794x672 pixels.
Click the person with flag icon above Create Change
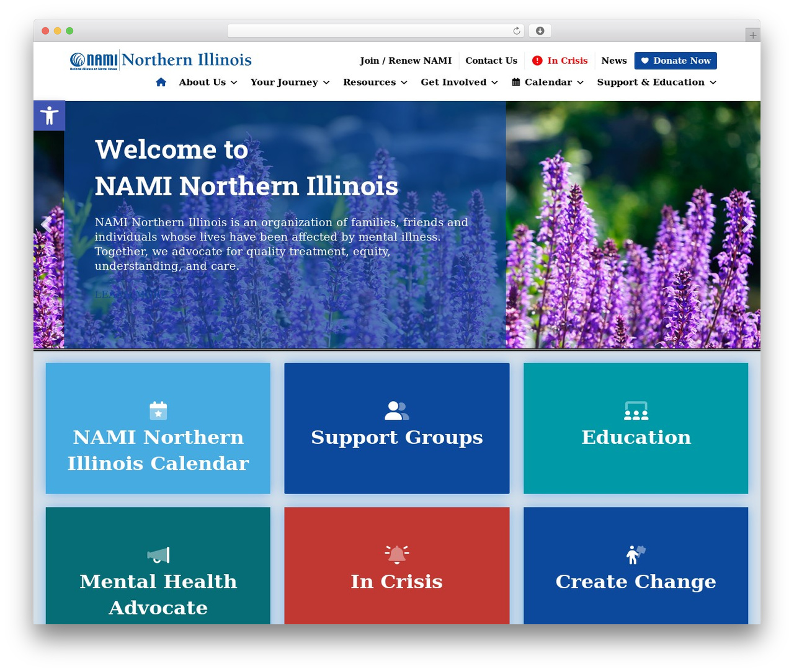(636, 554)
